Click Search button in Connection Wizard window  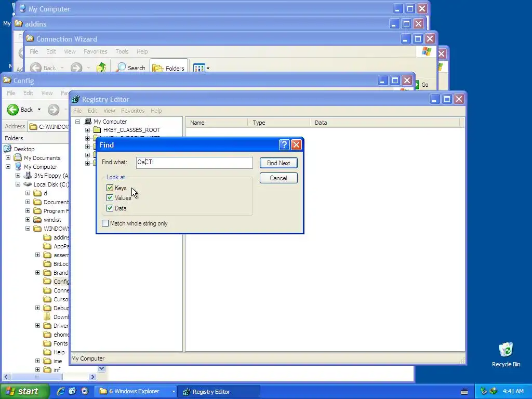click(x=131, y=68)
